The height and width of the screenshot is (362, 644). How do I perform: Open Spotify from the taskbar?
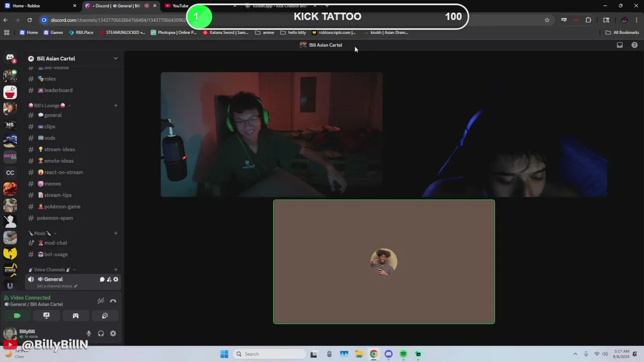coord(404,354)
